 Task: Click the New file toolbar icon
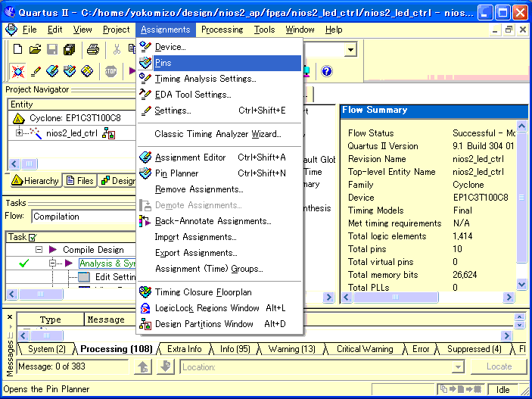click(17, 49)
